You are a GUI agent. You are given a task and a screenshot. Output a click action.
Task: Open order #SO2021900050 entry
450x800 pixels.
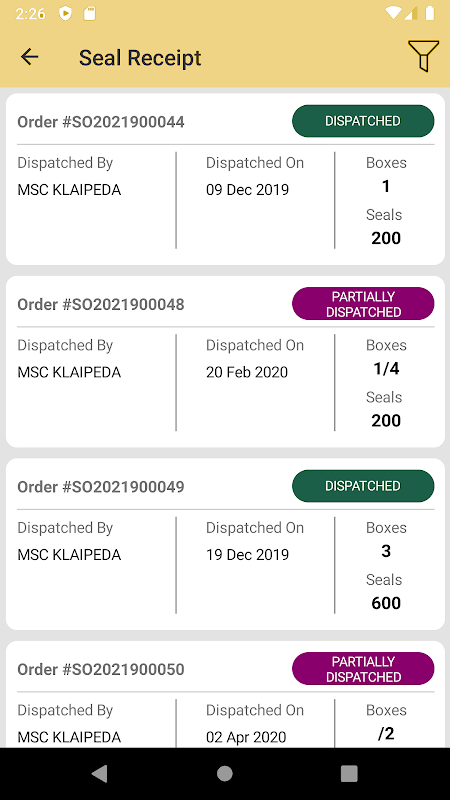point(225,694)
